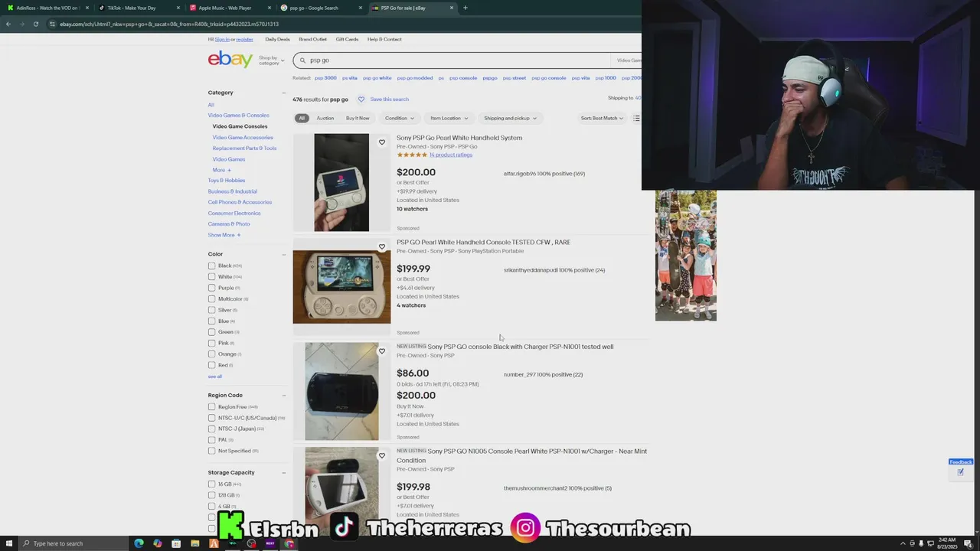Collapse the Category filter section

283,93
